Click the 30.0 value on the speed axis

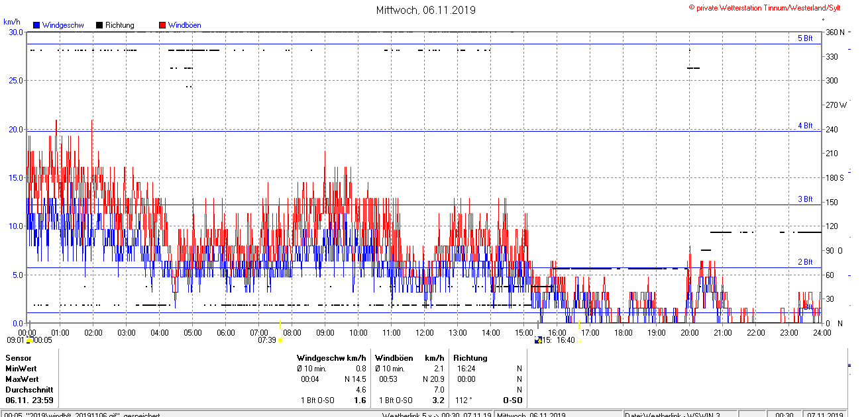coord(15,32)
